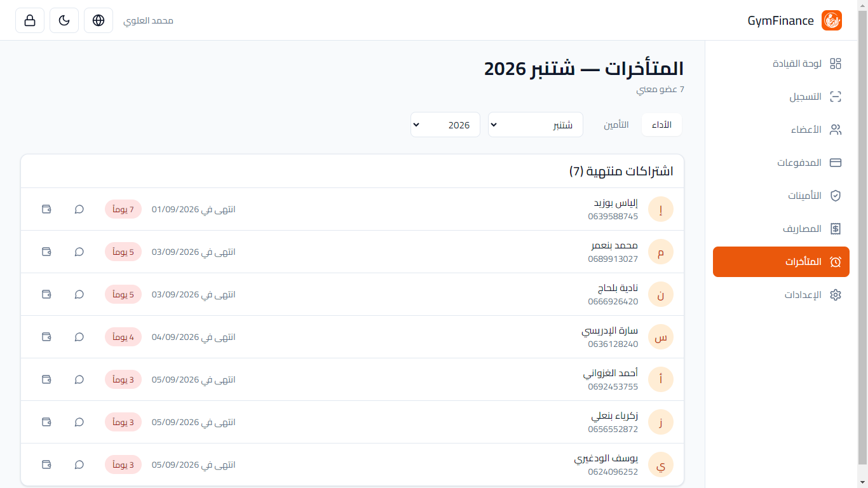Select المتأخرات in the sidebar
Viewport: 868px width, 488px height.
click(781, 262)
